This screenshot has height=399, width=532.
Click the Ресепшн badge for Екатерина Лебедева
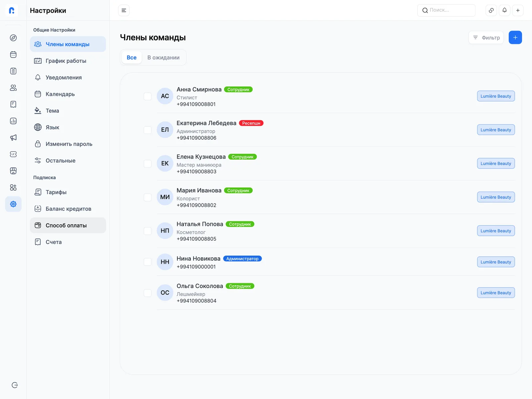[251, 123]
